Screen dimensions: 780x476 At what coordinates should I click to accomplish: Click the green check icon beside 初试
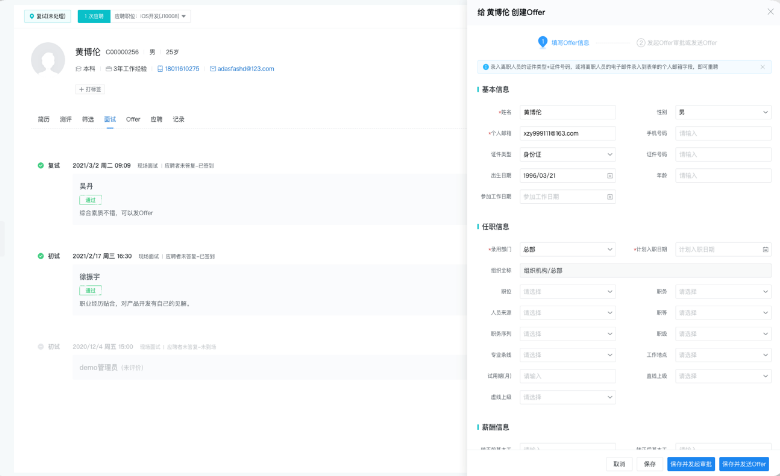41,256
